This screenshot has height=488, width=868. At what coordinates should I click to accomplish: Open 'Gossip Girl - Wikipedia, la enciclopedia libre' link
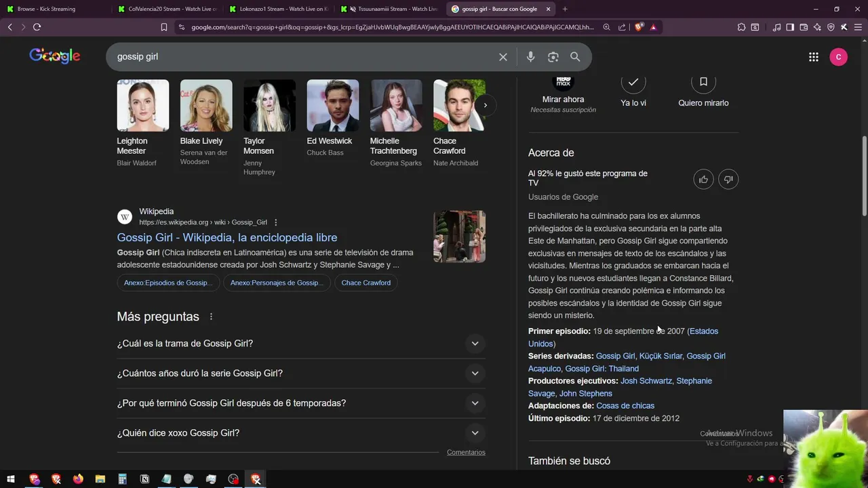[226, 237]
